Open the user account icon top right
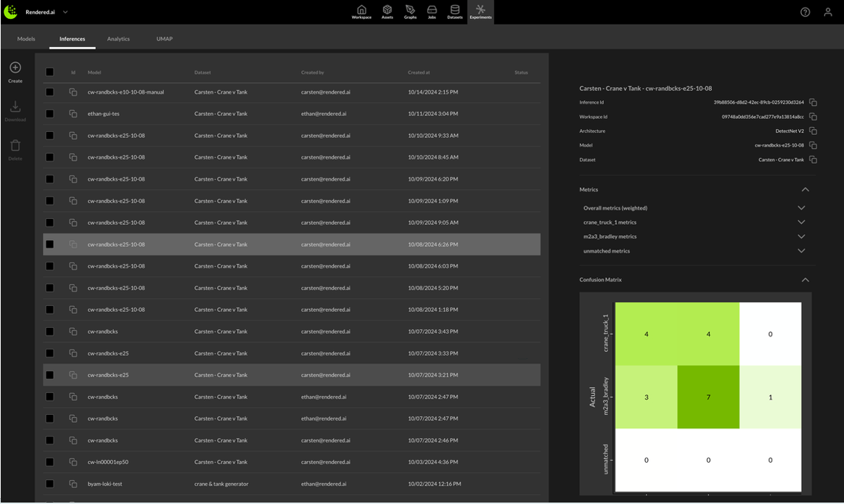 (x=828, y=12)
